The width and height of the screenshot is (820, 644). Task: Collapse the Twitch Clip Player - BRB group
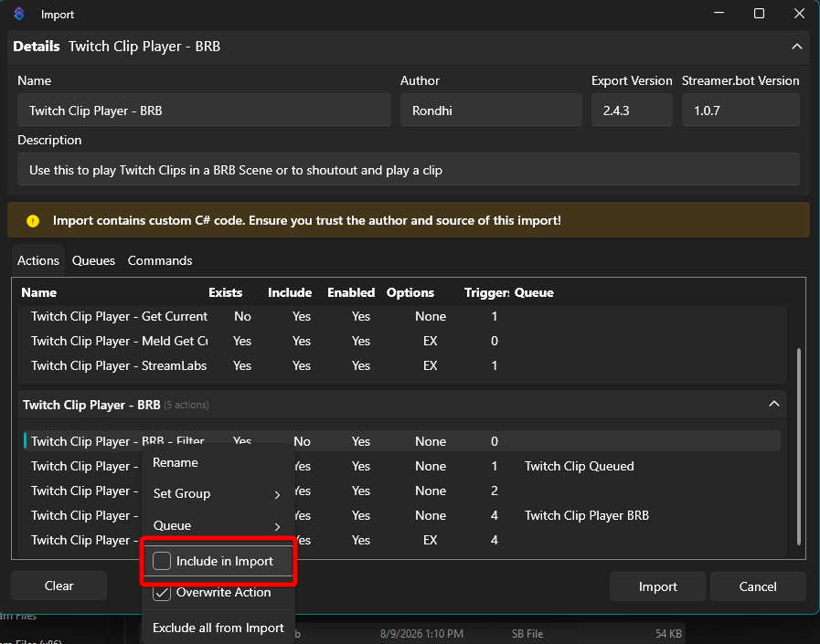click(x=774, y=404)
